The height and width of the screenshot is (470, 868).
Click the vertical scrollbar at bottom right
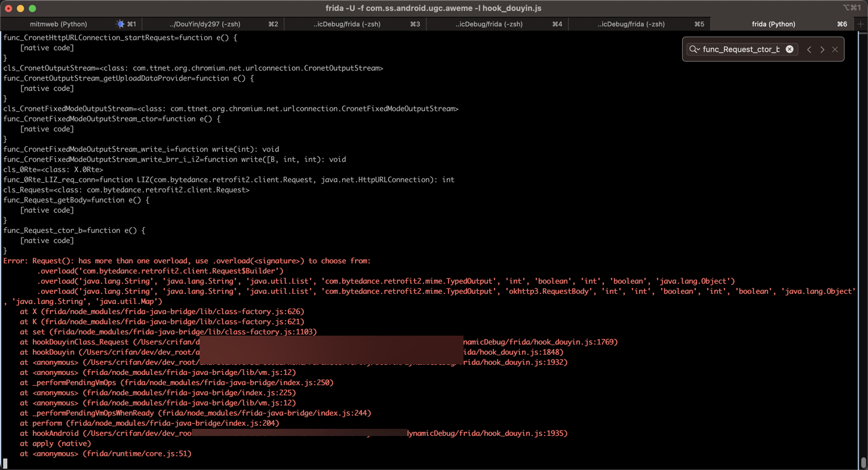click(863, 463)
